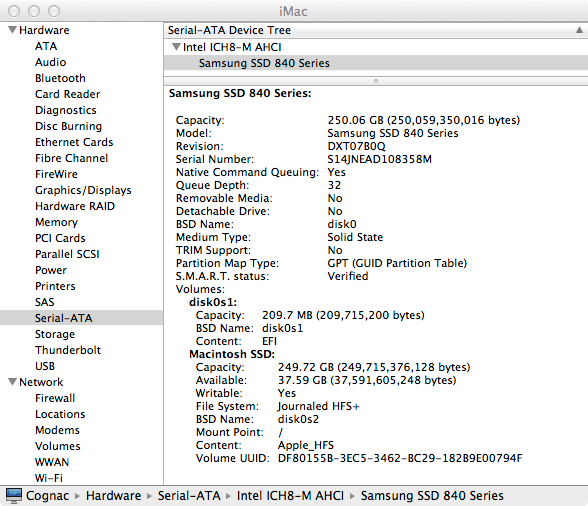Click Serial-ATA in the bottom path bar
This screenshot has height=506, width=588.
(189, 496)
